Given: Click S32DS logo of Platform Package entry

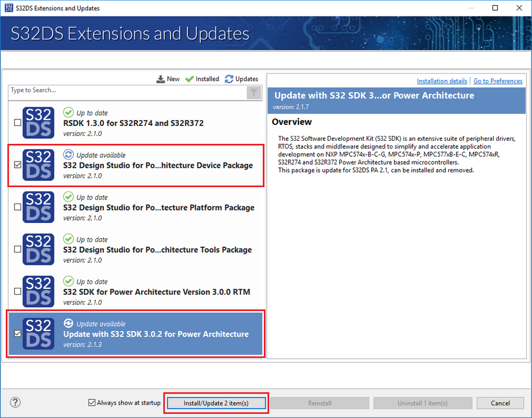Looking at the screenshot, I should pos(38,207).
